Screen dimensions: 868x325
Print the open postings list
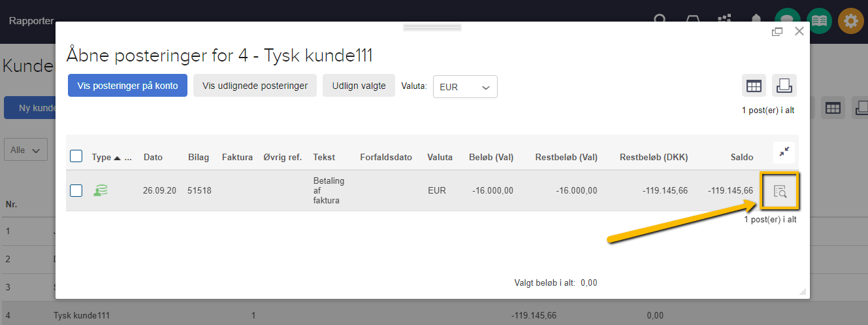(784, 86)
